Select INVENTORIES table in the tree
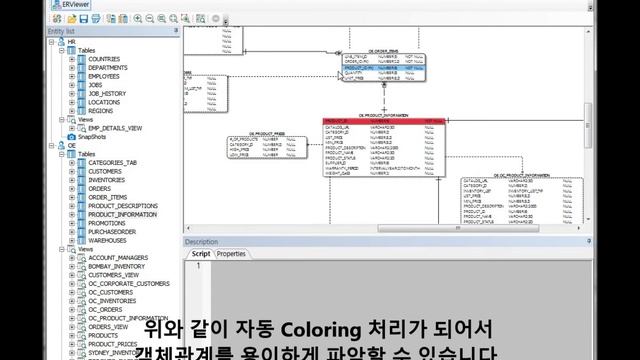This screenshot has width=640, height=360. 107,180
